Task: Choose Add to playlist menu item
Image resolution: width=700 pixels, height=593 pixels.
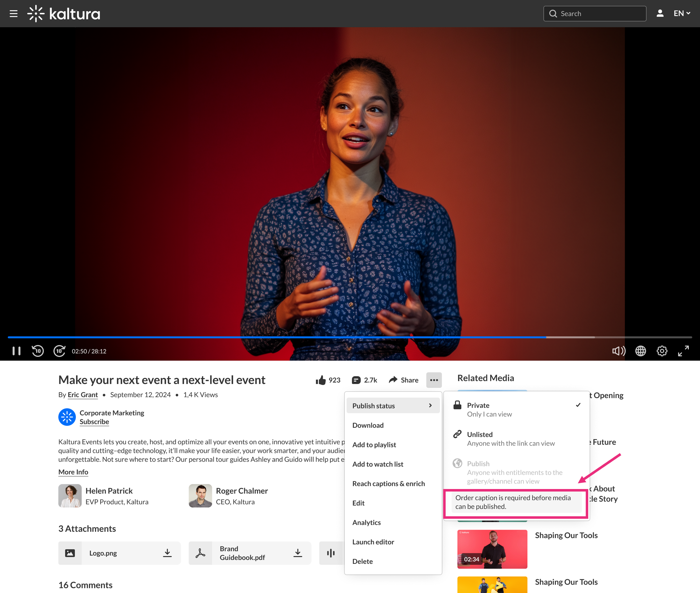Action: (374, 445)
